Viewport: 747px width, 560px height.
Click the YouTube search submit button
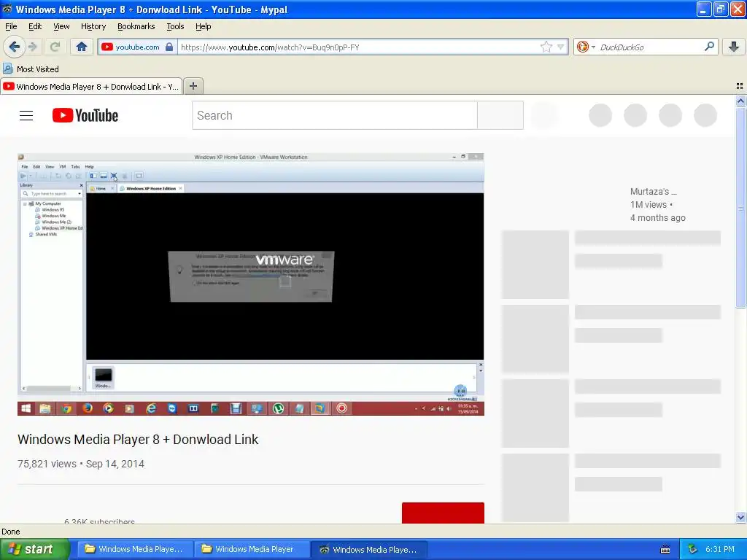pos(500,115)
